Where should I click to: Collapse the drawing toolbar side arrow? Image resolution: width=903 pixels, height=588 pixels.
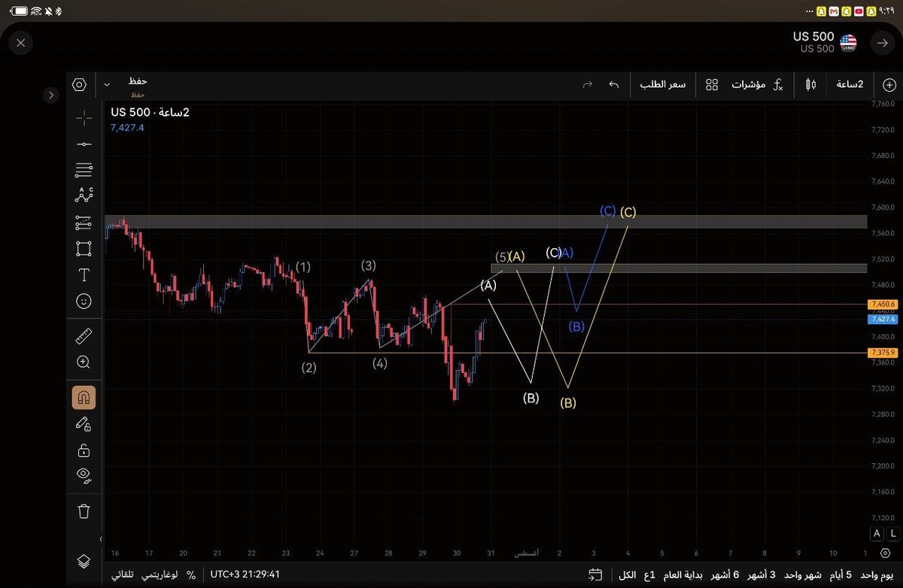point(102,539)
